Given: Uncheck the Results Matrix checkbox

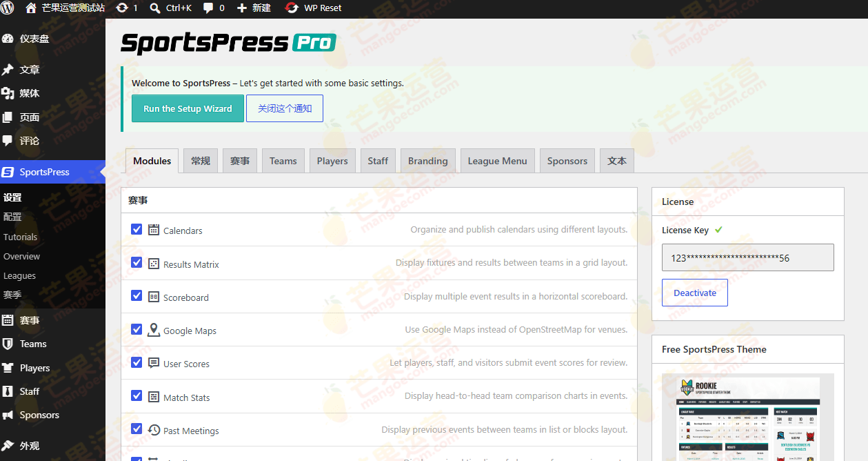Looking at the screenshot, I should click(x=137, y=263).
